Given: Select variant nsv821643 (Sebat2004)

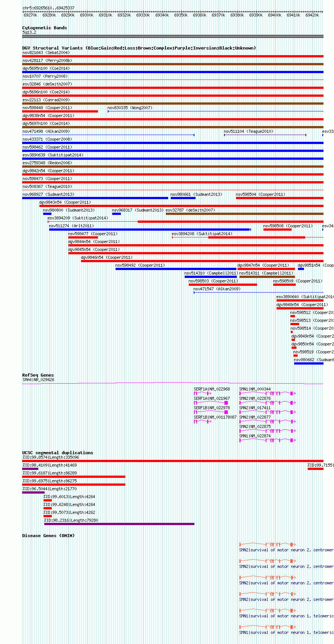Looking at the screenshot, I should [x=173, y=56].
